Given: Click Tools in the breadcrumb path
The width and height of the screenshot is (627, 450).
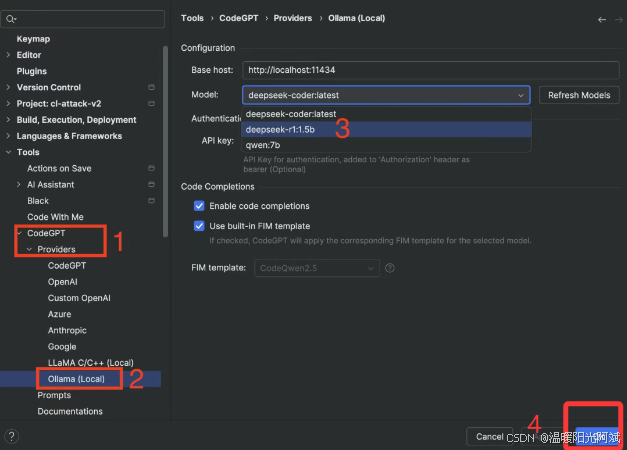Looking at the screenshot, I should 192,18.
